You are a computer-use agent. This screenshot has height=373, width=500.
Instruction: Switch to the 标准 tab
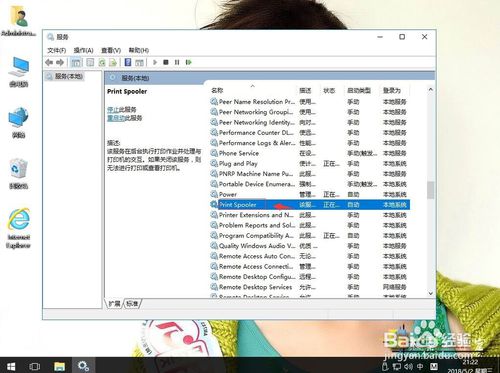(132, 304)
